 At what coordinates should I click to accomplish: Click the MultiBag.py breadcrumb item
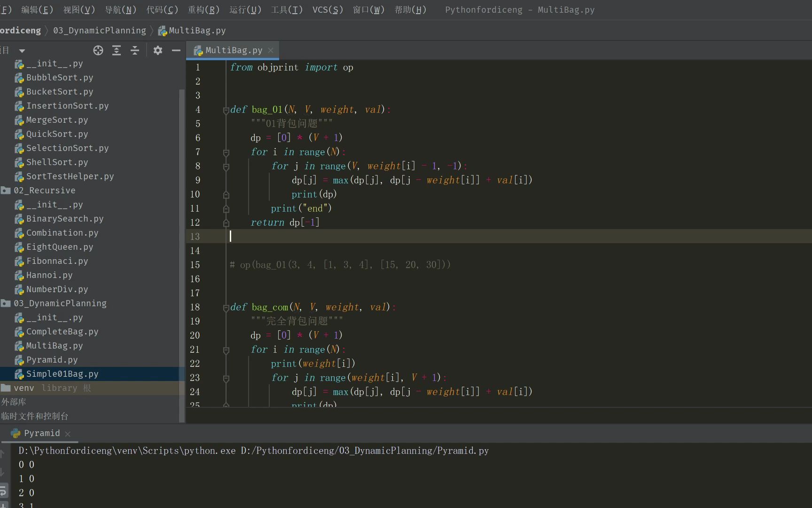click(x=197, y=31)
